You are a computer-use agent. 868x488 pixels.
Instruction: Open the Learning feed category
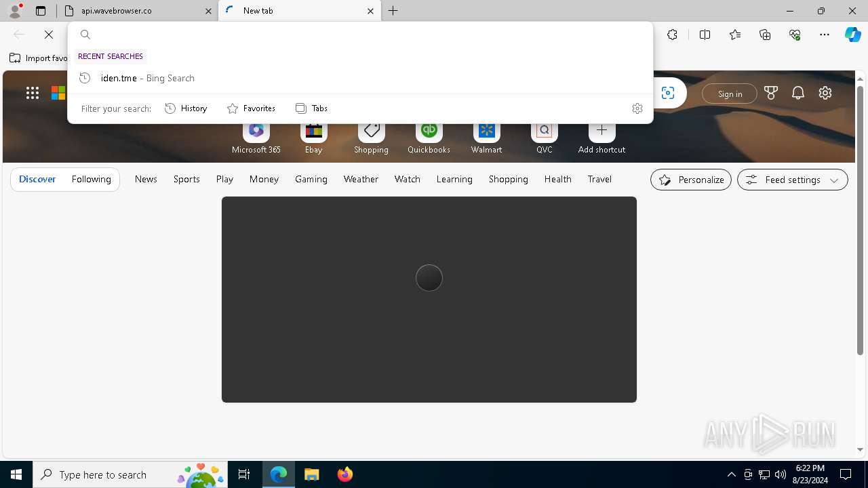point(454,179)
